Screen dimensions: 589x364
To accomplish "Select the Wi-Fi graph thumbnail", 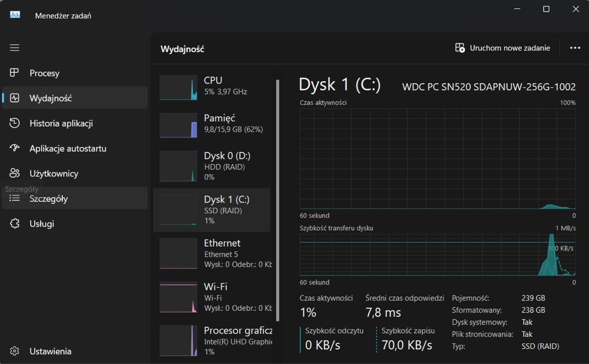I will click(x=178, y=297).
